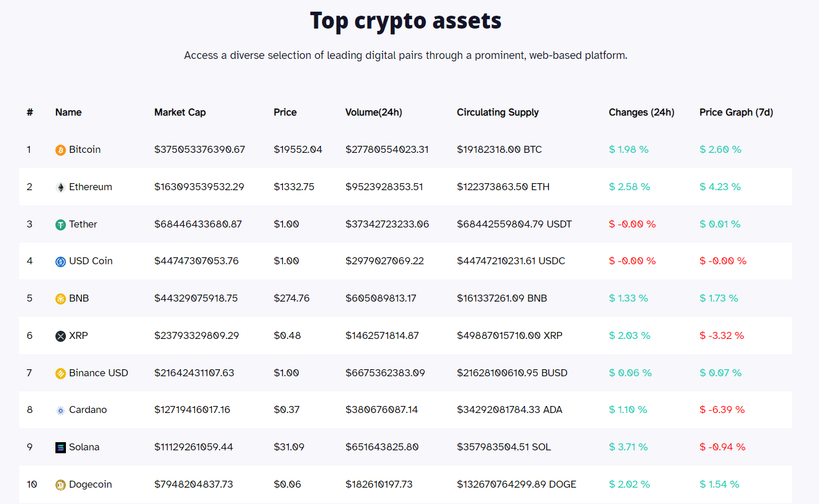This screenshot has height=504, width=819.
Task: Click Bitcoin market cap $375053376390.67
Action: pos(199,149)
